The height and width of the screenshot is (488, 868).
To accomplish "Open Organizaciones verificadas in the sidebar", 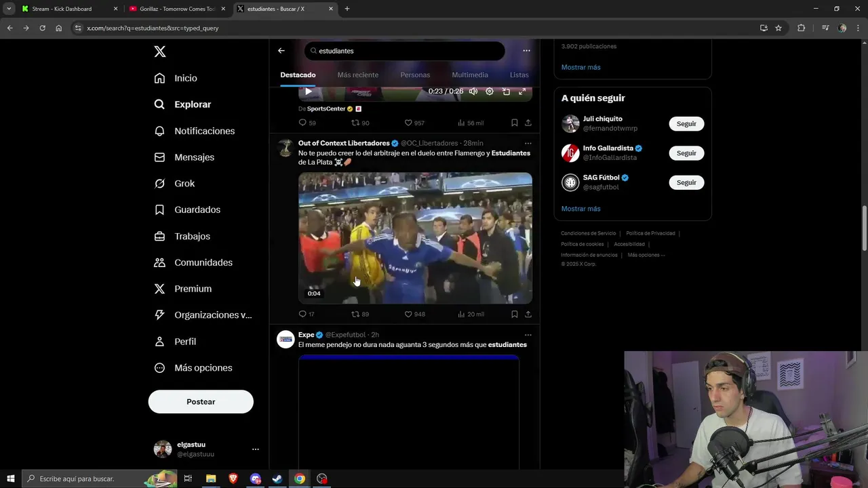I will click(203, 315).
